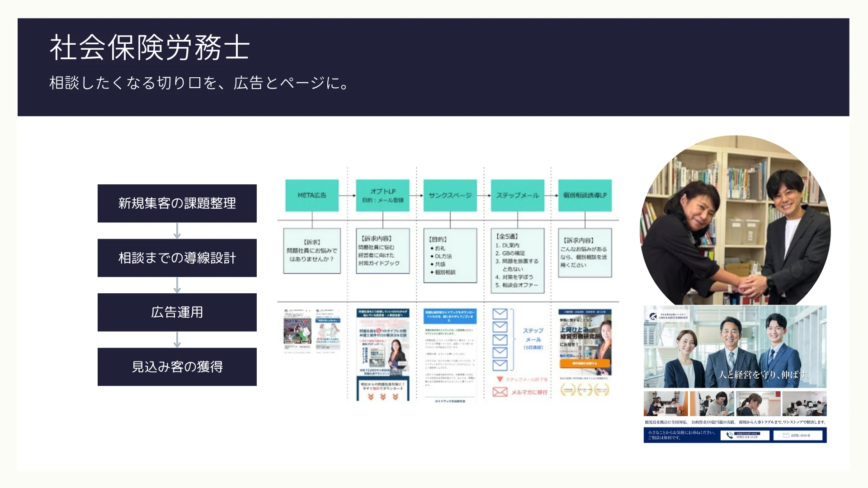Screen dimensions: 868x488
Task: Click the line 2. GBの補足
Action: [x=510, y=253]
